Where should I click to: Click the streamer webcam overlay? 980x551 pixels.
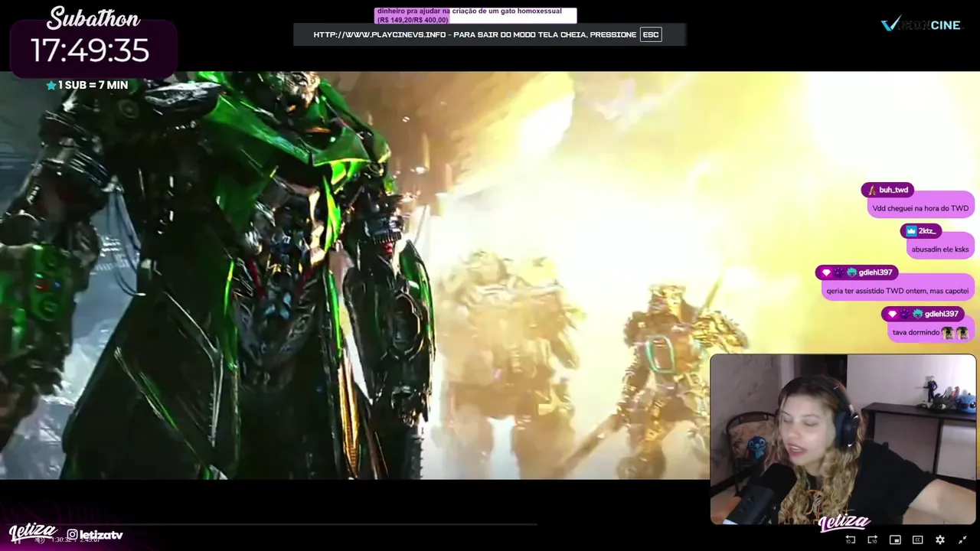tap(843, 439)
